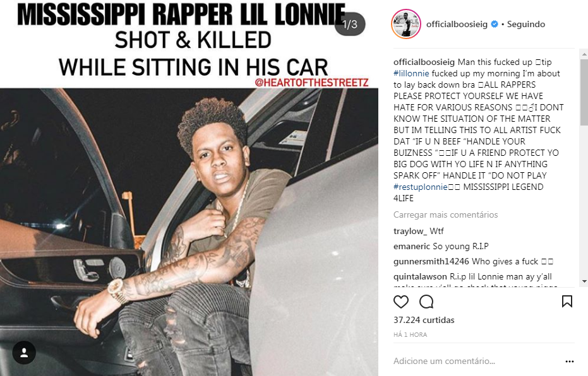Open the #lillonnie hashtag link
The width and height of the screenshot is (588, 376).
point(411,73)
